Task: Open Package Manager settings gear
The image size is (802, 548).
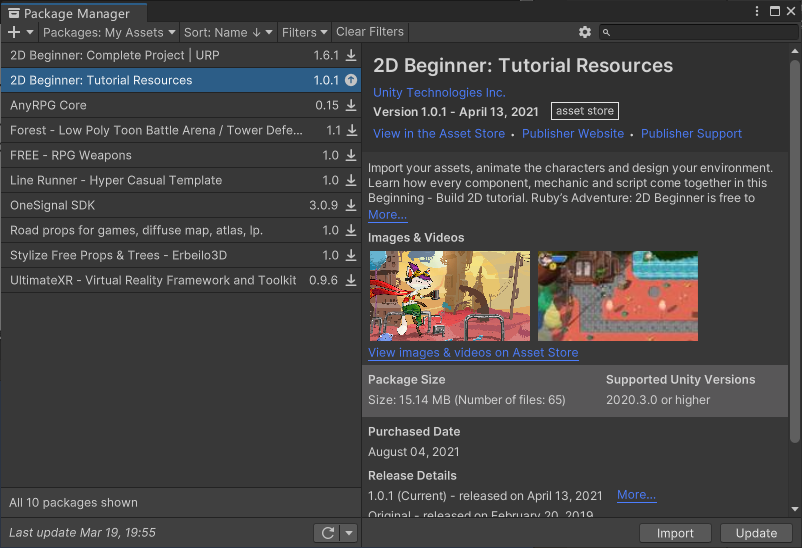Action: tap(585, 32)
